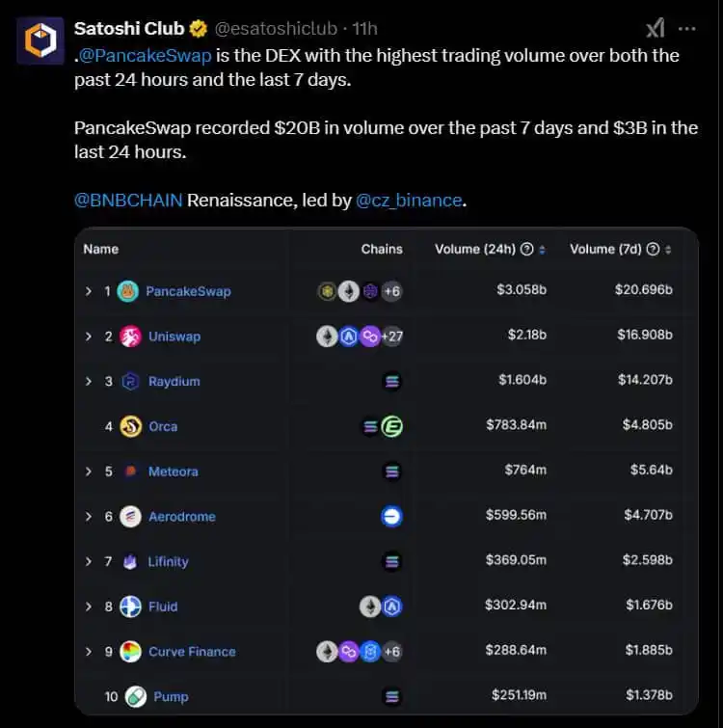
Task: Open the tweet's three-dot more menu
Action: click(686, 29)
